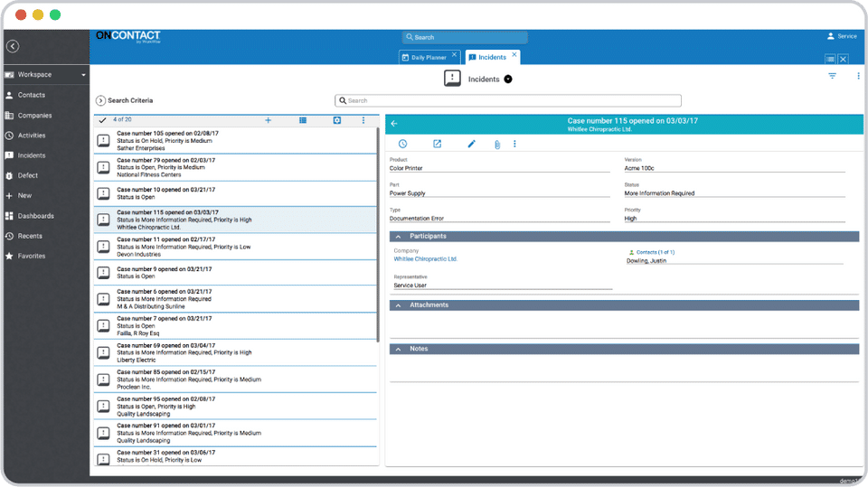
Task: Select Case number 11 Devon Industries
Action: point(235,247)
